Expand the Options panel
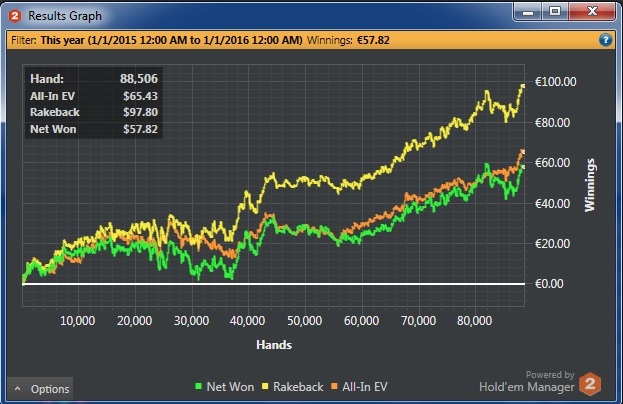Image resolution: width=623 pixels, height=404 pixels. tap(40, 389)
